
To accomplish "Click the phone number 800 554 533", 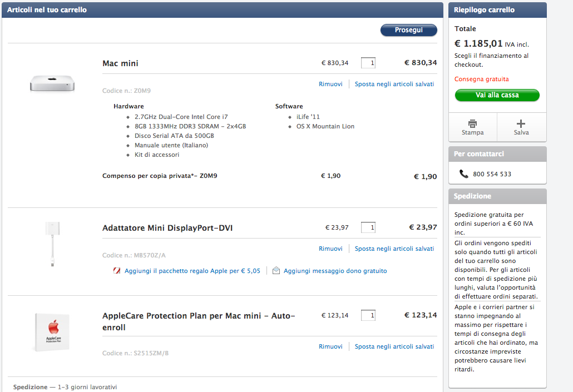I will [x=492, y=174].
